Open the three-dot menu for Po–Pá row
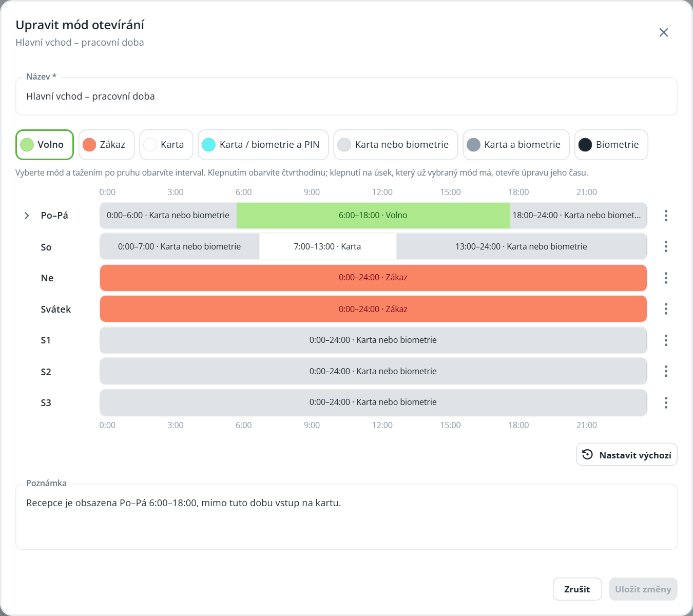The height and width of the screenshot is (616, 693). pyautogui.click(x=666, y=216)
